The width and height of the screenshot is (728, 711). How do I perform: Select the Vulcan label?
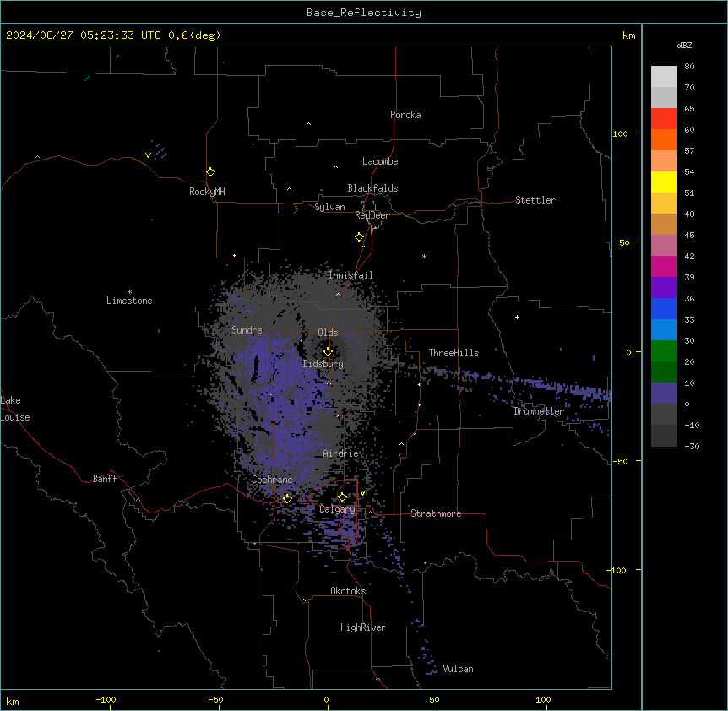[x=459, y=669]
